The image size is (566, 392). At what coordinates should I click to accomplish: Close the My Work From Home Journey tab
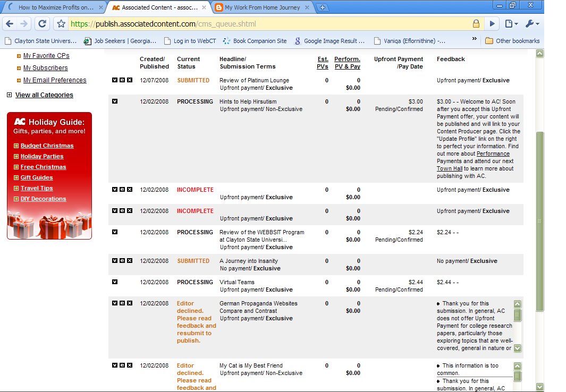(307, 7)
